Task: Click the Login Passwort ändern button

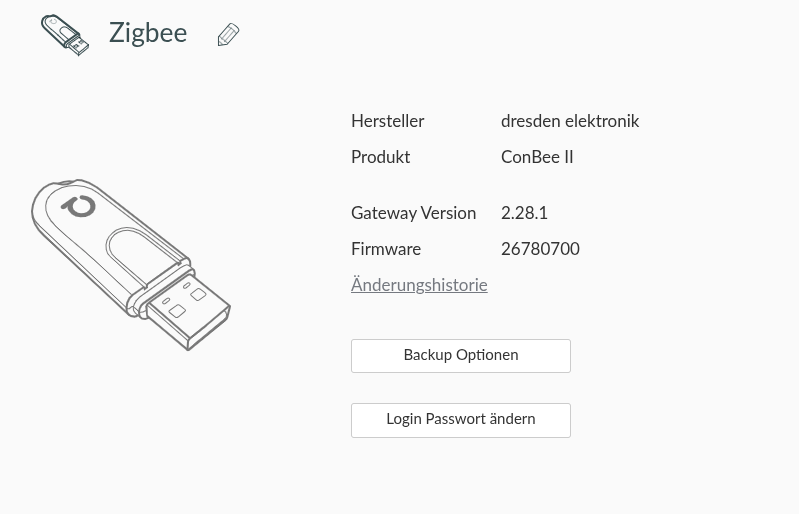Action: (461, 420)
